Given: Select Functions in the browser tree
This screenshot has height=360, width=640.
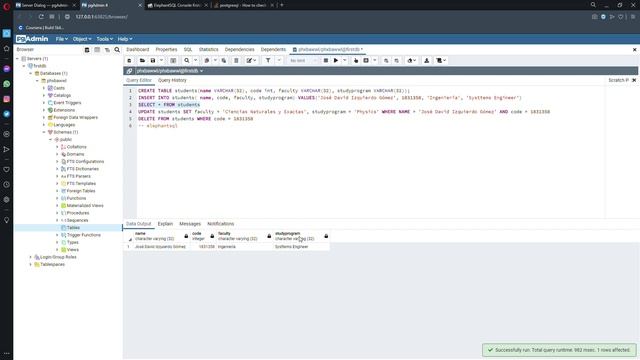Looking at the screenshot, I should (76, 198).
